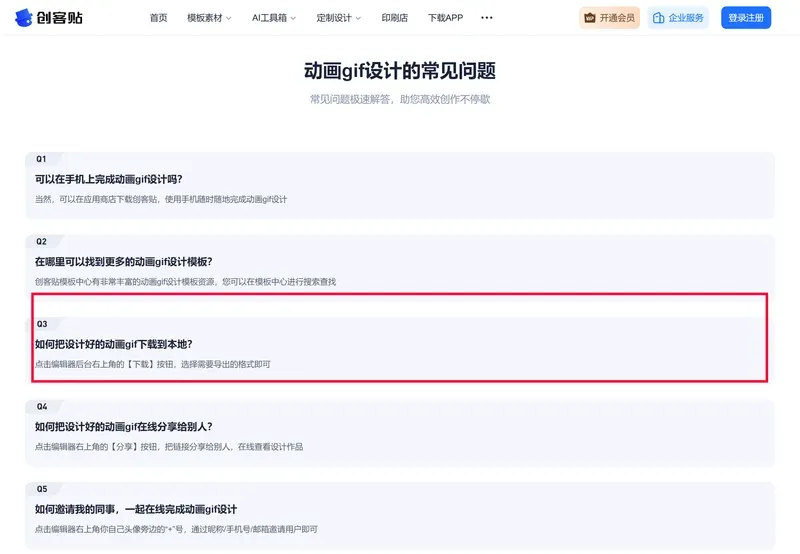Expand the AI工具箱 dropdown menu

[273, 18]
